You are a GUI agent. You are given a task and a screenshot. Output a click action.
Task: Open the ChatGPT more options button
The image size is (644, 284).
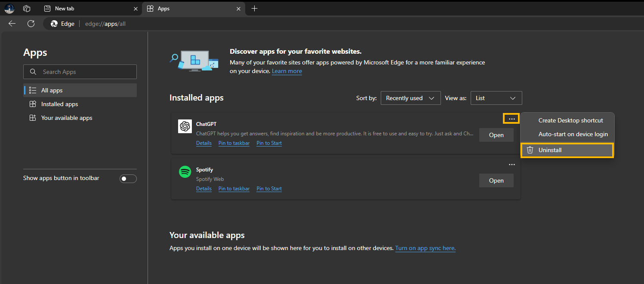512,119
